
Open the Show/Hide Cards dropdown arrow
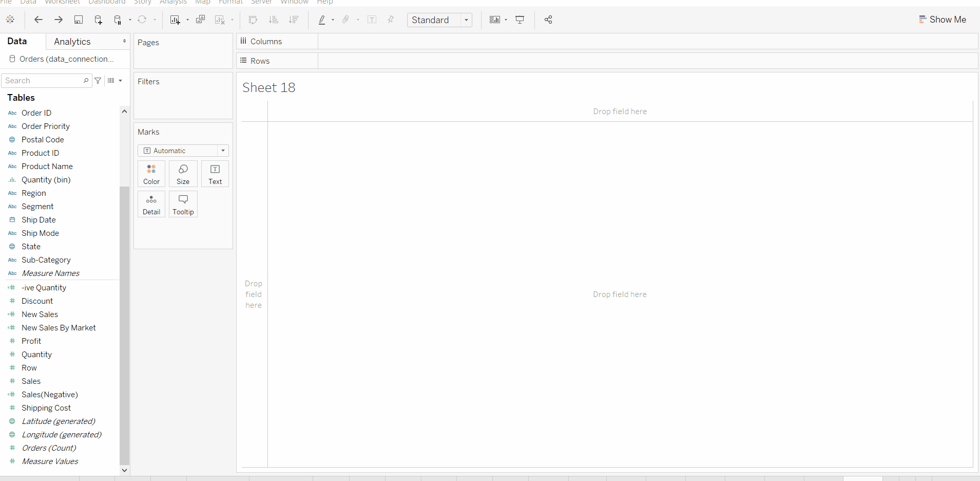pyautogui.click(x=506, y=20)
